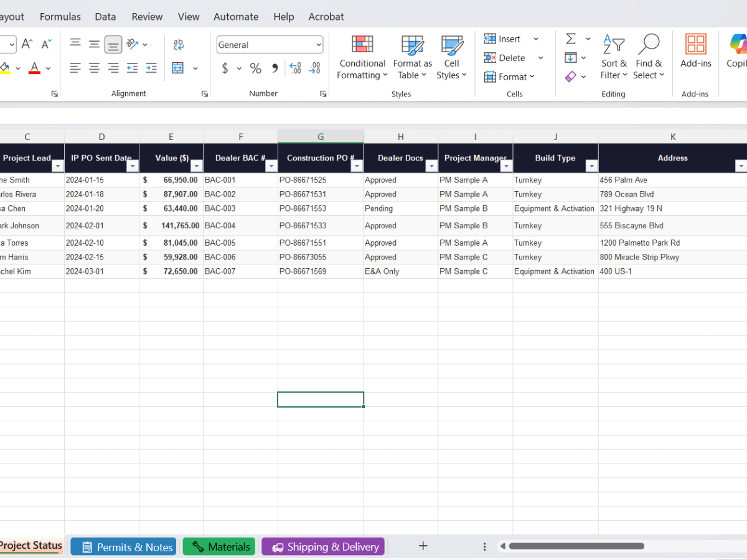The width and height of the screenshot is (747, 560).
Task: Apply percent style to cells
Action: click(x=256, y=68)
